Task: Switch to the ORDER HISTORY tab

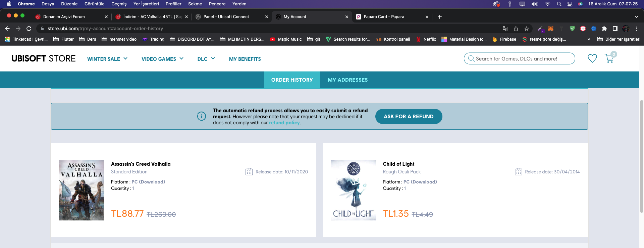Action: tap(292, 80)
